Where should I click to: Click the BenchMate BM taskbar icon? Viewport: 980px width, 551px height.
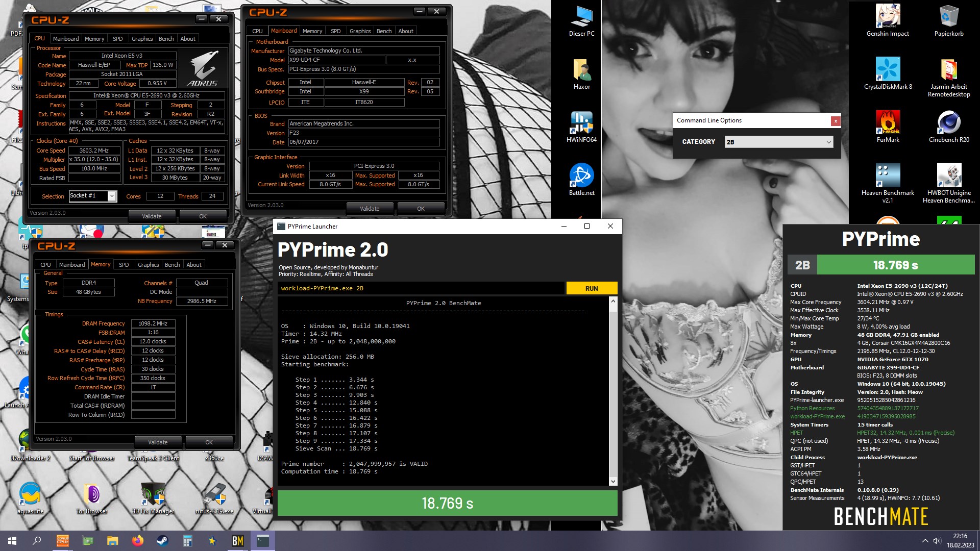[237, 541]
